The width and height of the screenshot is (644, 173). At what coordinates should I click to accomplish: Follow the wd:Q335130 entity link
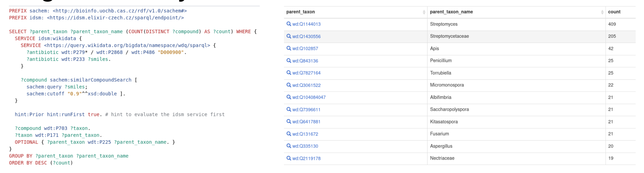(305, 146)
